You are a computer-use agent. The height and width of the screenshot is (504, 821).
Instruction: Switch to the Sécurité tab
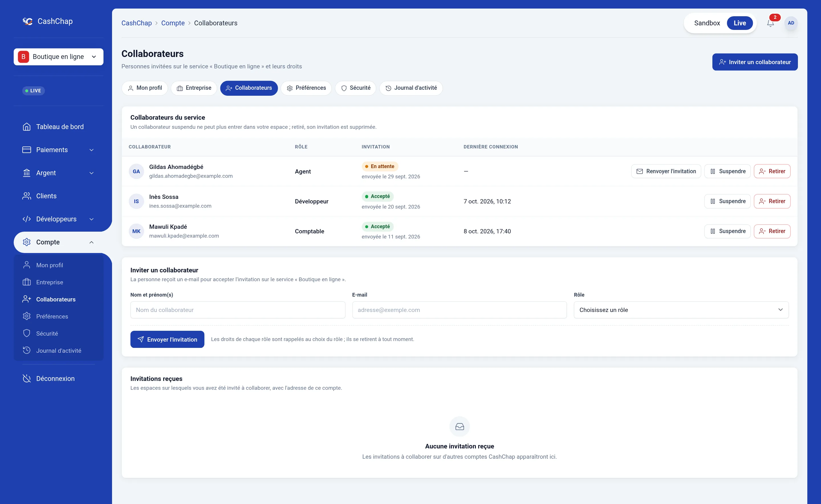click(355, 88)
